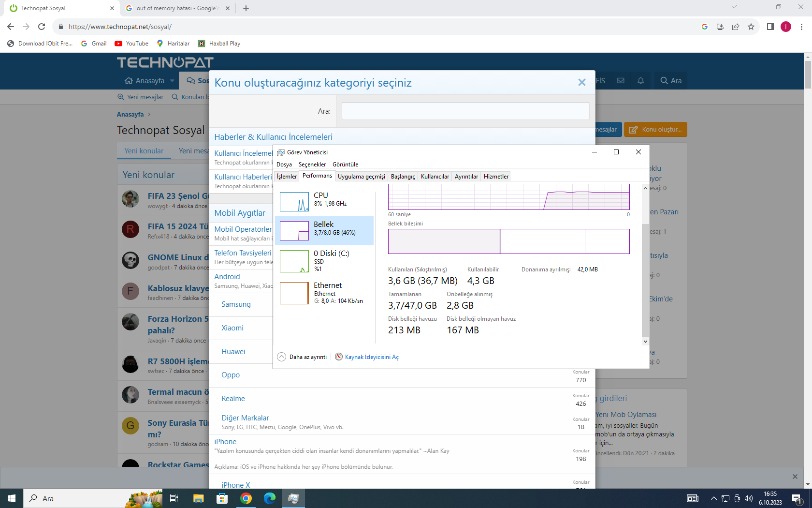Show hidden system tray icons
812x508 pixels.
click(x=713, y=498)
